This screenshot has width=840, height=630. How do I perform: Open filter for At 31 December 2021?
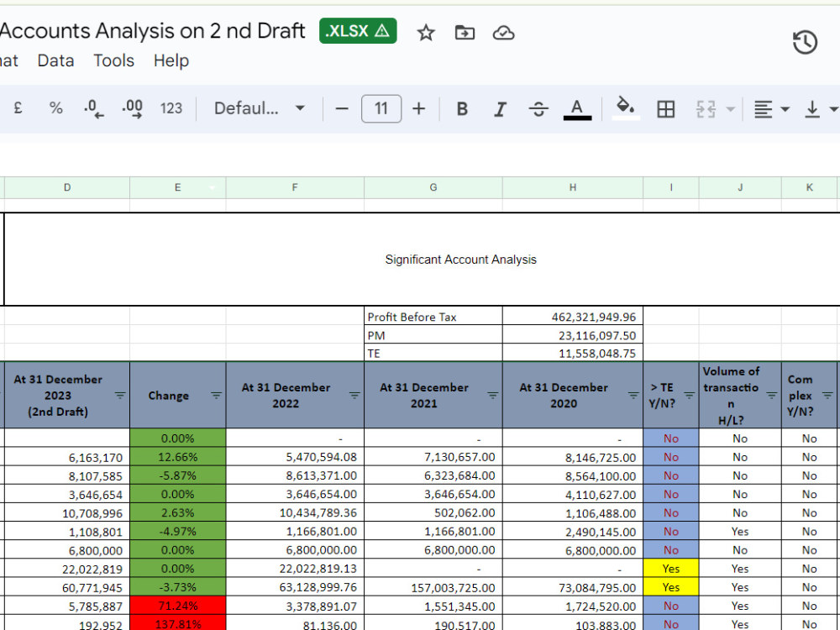492,396
